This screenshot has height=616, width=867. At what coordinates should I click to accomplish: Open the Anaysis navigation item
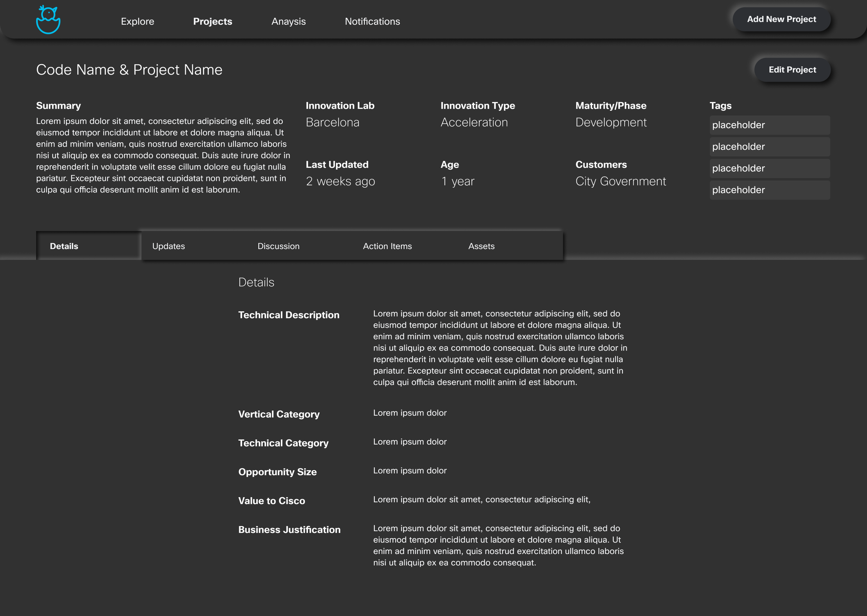pyautogui.click(x=289, y=21)
